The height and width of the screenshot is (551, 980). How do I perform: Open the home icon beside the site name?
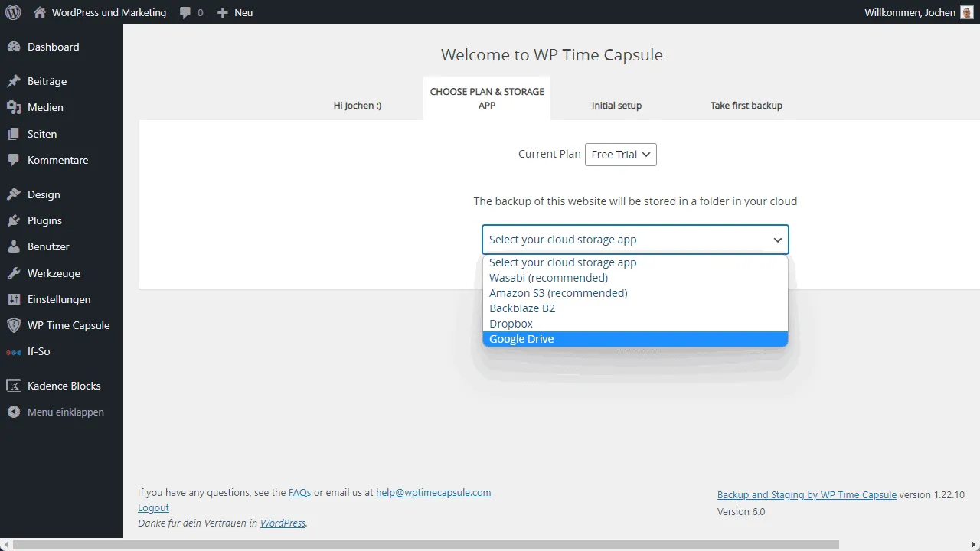click(x=40, y=12)
